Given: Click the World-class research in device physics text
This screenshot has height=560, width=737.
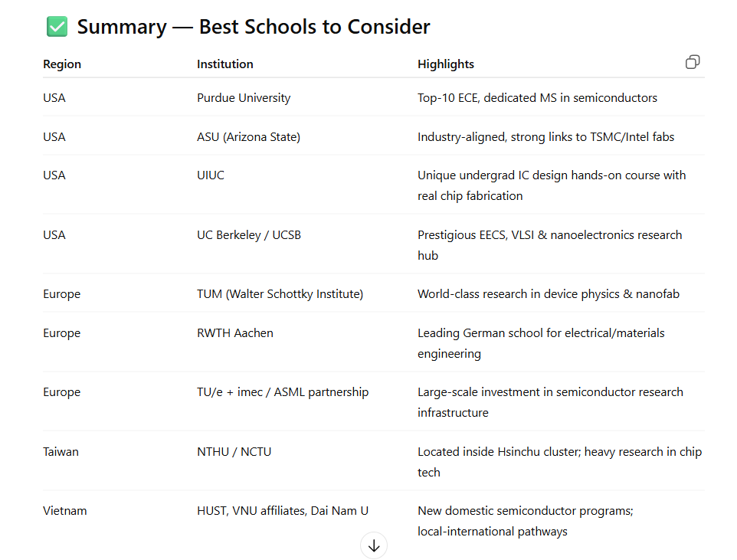Looking at the screenshot, I should (548, 294).
